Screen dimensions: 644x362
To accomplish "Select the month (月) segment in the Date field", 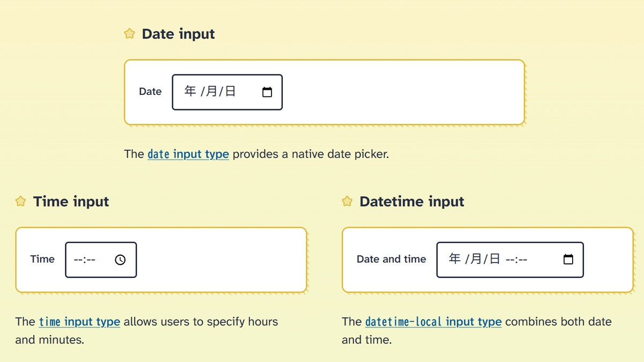I will [211, 92].
